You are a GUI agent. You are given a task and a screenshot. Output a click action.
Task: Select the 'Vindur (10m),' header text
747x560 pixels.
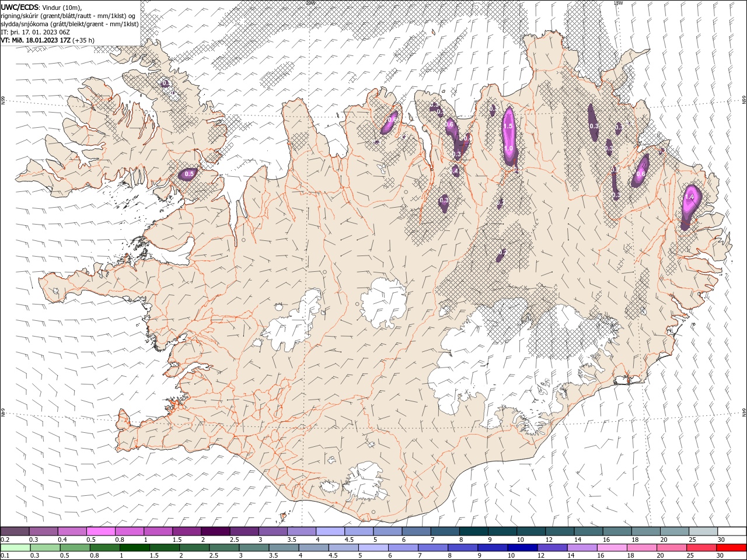(x=62, y=8)
